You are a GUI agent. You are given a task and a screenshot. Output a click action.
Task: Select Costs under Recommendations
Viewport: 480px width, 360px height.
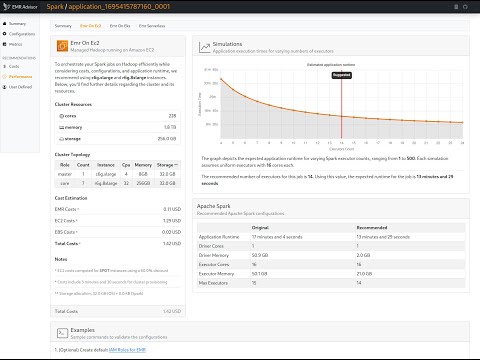pos(14,66)
